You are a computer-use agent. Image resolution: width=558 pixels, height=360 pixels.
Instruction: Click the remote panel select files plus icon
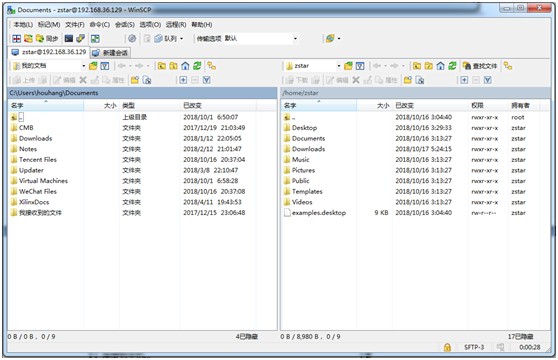[464, 80]
